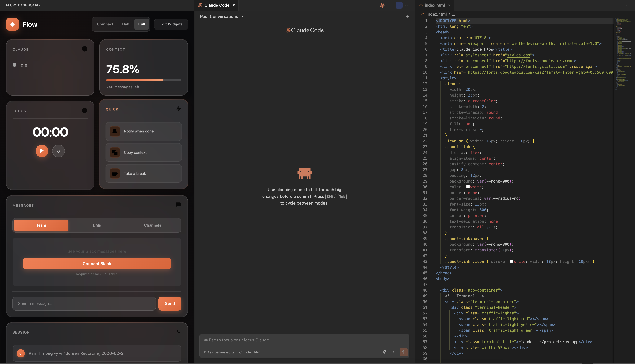Expand the index.html breadcrumb ellipsis
The width and height of the screenshot is (635, 364).
pos(454,14)
